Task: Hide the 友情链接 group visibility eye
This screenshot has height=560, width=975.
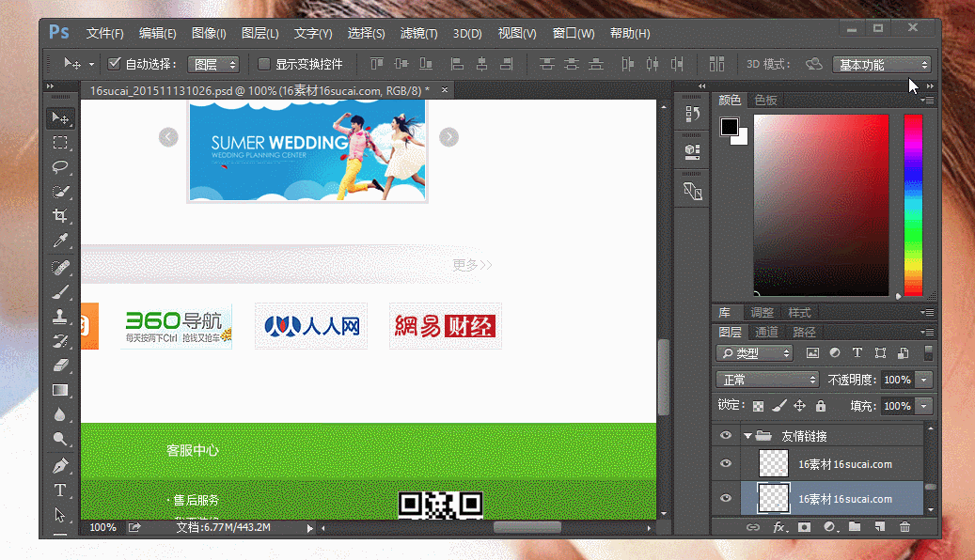Action: click(x=726, y=436)
